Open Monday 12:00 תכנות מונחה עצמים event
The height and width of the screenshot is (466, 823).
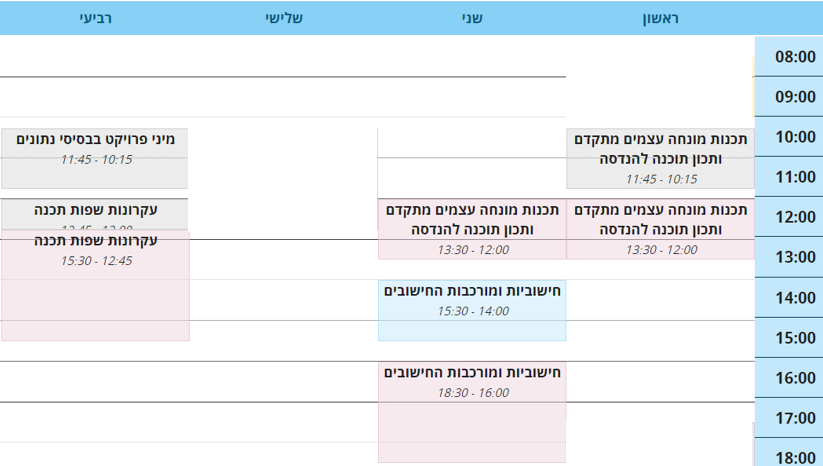472,229
